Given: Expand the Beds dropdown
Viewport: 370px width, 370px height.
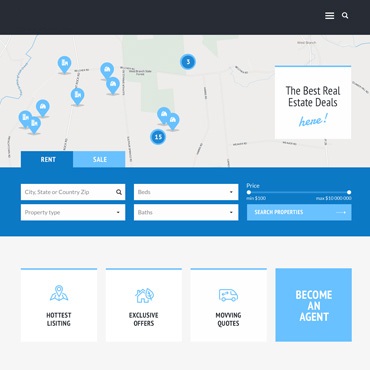Looking at the screenshot, I should point(186,192).
